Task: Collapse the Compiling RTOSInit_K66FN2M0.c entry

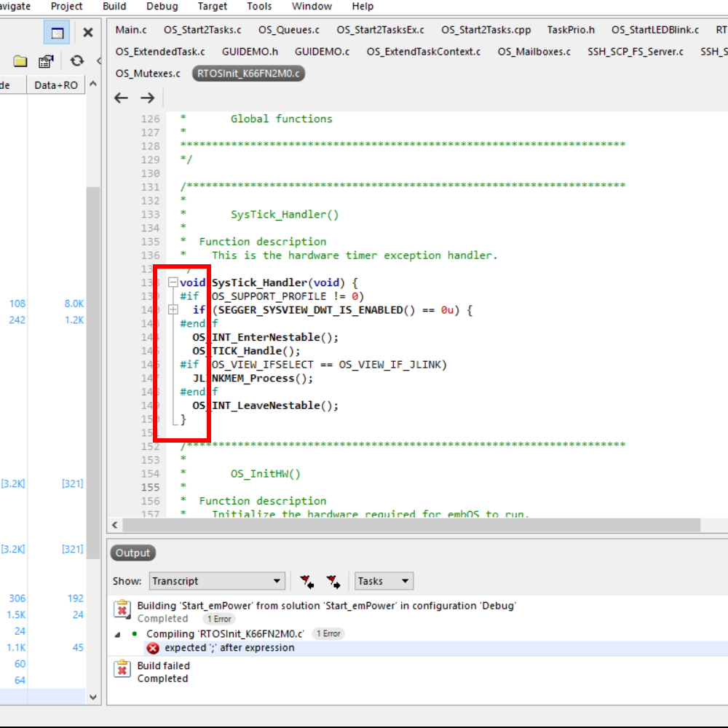Action: (118, 634)
